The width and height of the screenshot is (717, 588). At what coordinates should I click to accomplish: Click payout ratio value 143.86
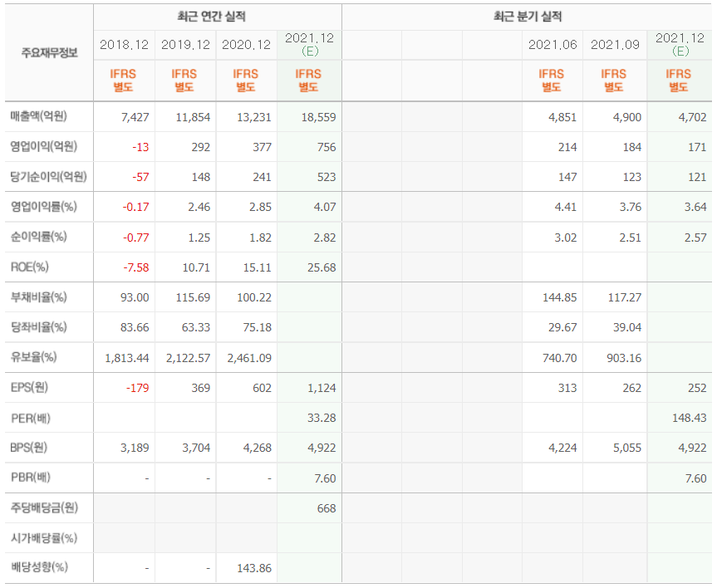pos(254,568)
